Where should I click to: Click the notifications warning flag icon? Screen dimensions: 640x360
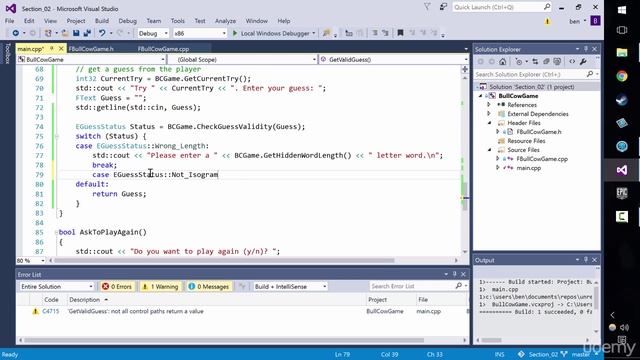[x=547, y=21]
